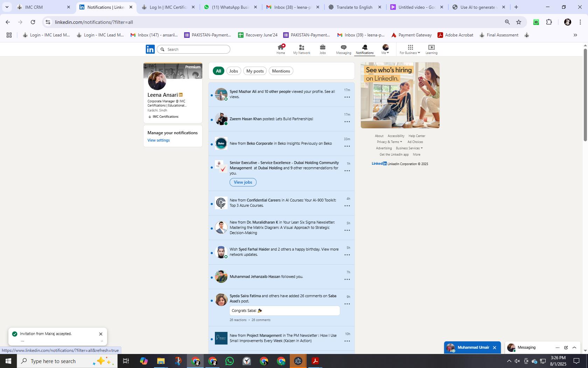Open options for Dubai Holding jobs notification
588x368 pixels.
(x=347, y=171)
